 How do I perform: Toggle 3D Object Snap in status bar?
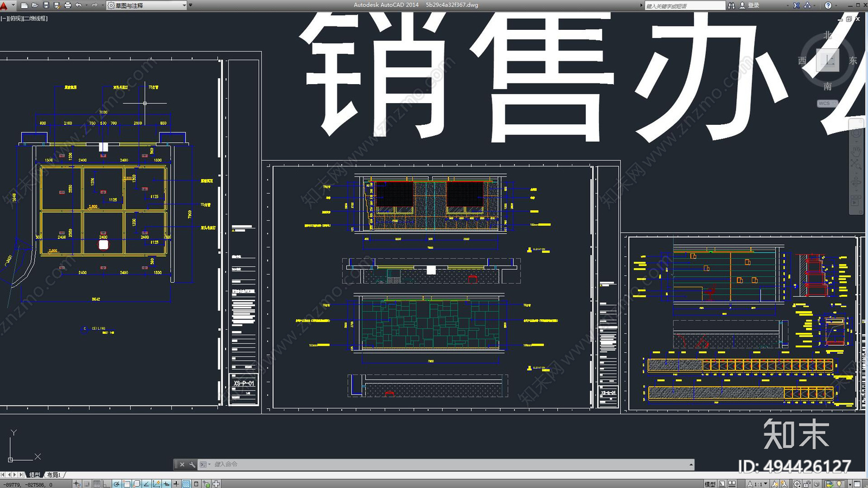tap(136, 484)
